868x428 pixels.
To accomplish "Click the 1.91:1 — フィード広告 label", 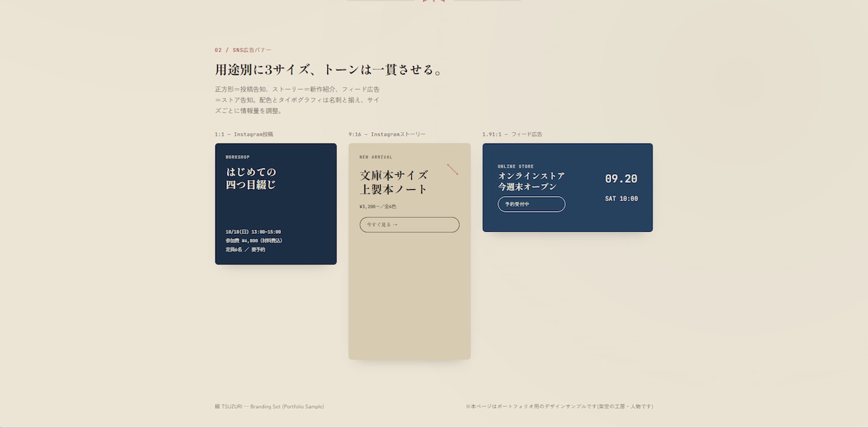I will coord(512,134).
